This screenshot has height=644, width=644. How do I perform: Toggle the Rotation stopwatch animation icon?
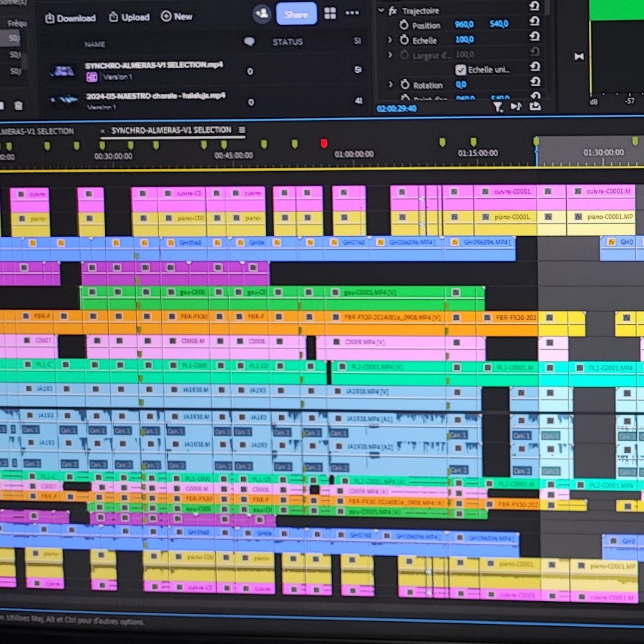[404, 84]
